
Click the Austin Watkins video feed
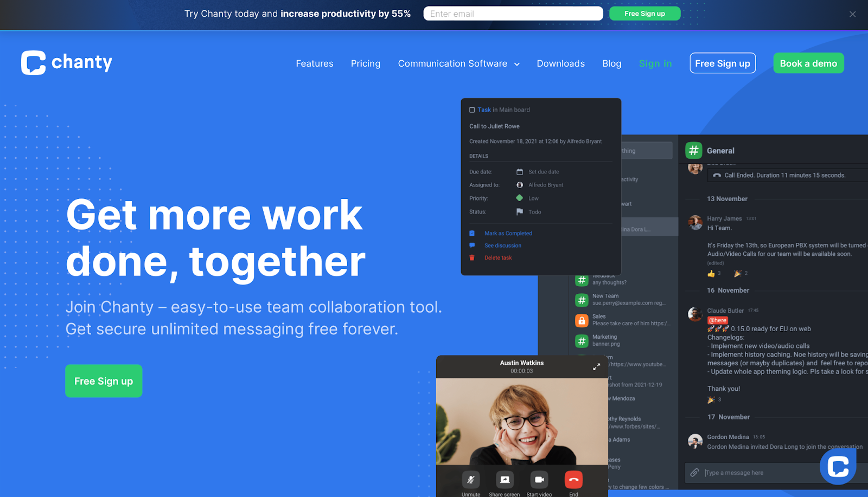click(522, 421)
